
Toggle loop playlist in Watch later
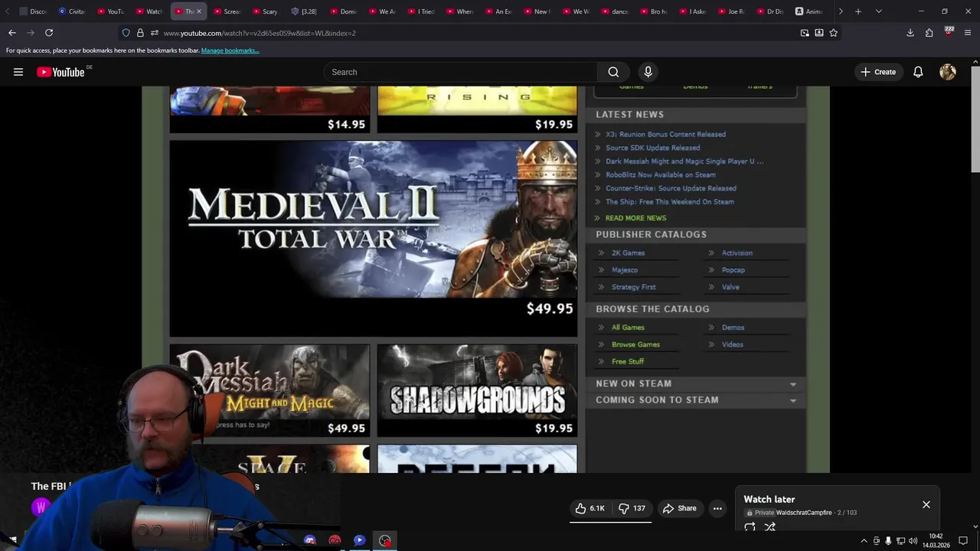pyautogui.click(x=750, y=527)
